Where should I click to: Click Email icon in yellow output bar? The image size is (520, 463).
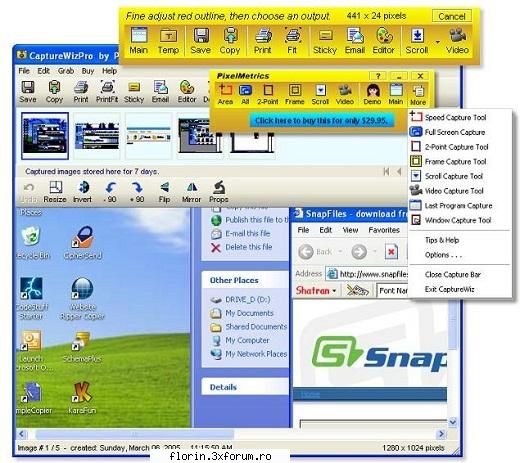[x=355, y=41]
